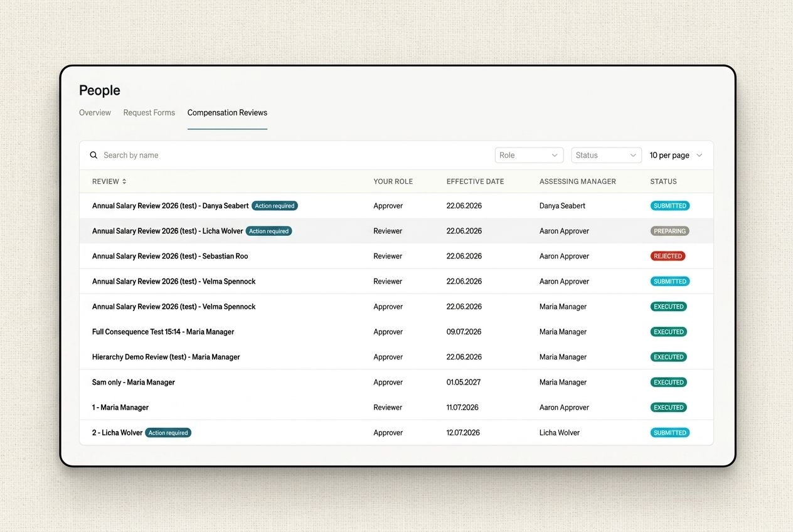793x532 pixels.
Task: Click Aaron Approver in Sebastian Roo row
Action: (x=565, y=256)
